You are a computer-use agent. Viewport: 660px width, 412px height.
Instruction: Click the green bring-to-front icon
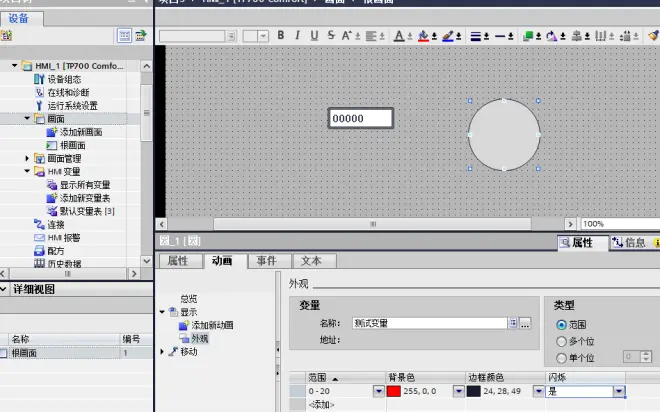coord(528,36)
